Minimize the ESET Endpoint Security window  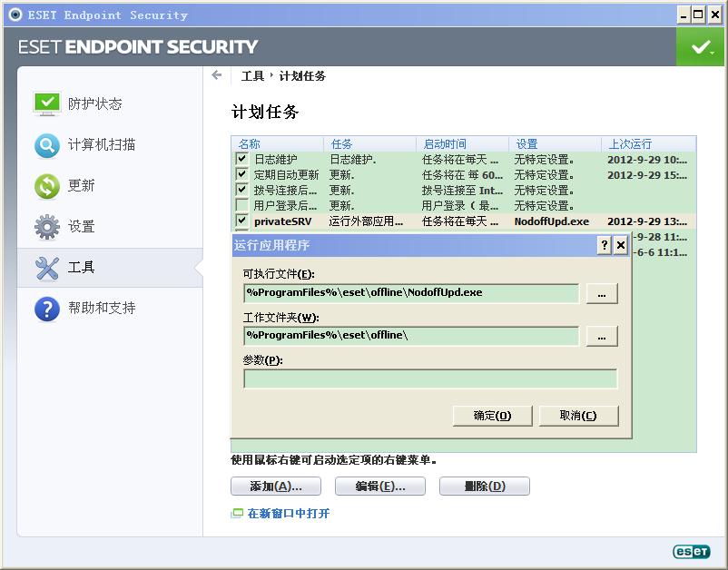click(x=683, y=15)
